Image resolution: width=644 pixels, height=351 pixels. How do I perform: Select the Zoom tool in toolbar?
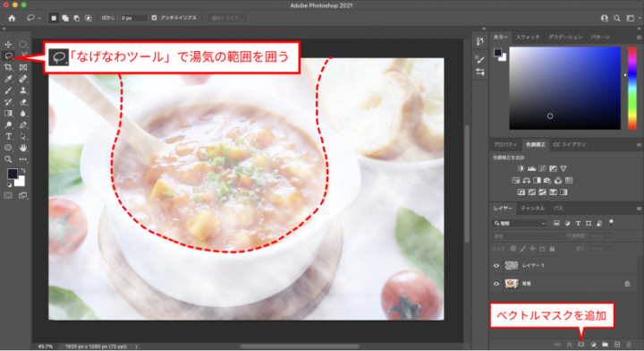click(x=8, y=159)
